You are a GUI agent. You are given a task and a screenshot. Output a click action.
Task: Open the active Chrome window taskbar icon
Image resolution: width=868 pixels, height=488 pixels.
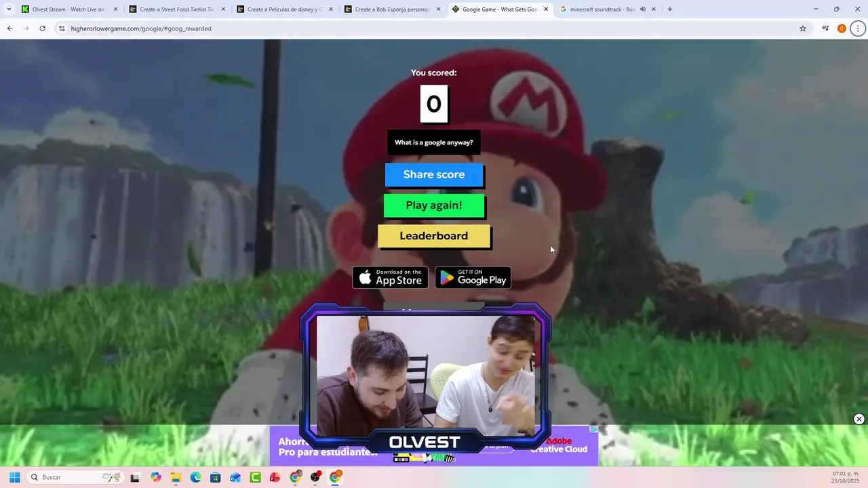(335, 477)
